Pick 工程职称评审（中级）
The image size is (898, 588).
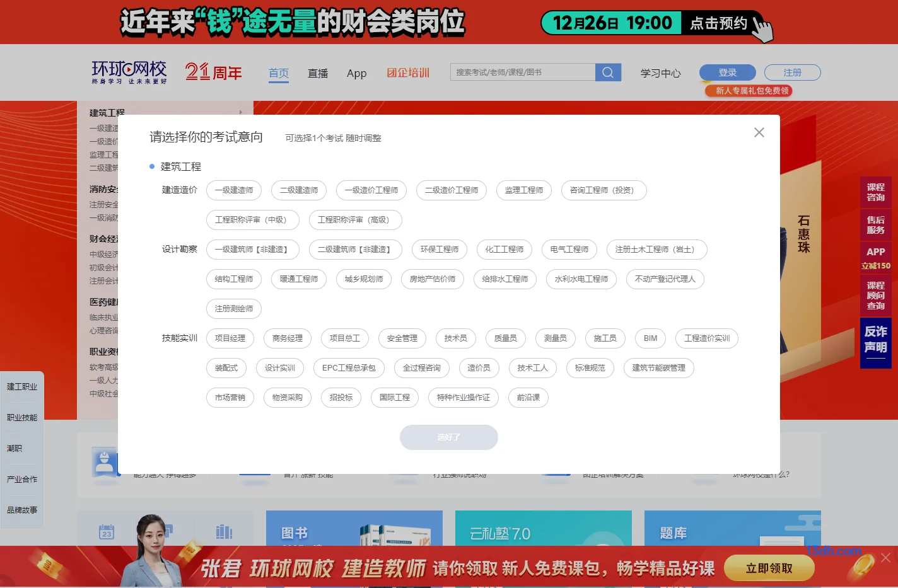pos(253,220)
